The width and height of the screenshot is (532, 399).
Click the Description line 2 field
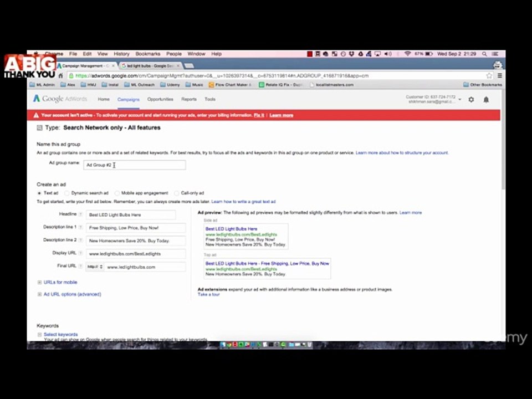(x=136, y=241)
